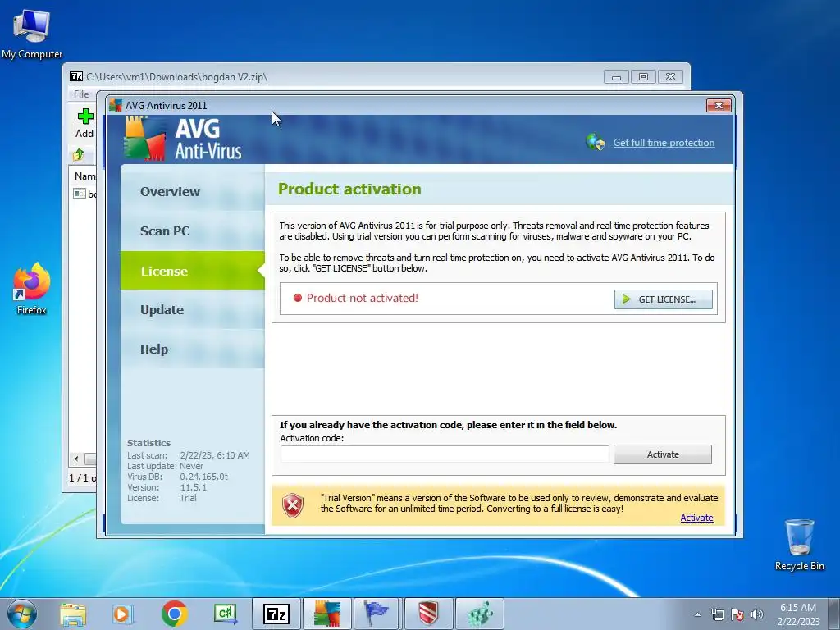Image resolution: width=840 pixels, height=630 pixels.
Task: Click the blue flag taskbar icon
Action: pyautogui.click(x=377, y=614)
